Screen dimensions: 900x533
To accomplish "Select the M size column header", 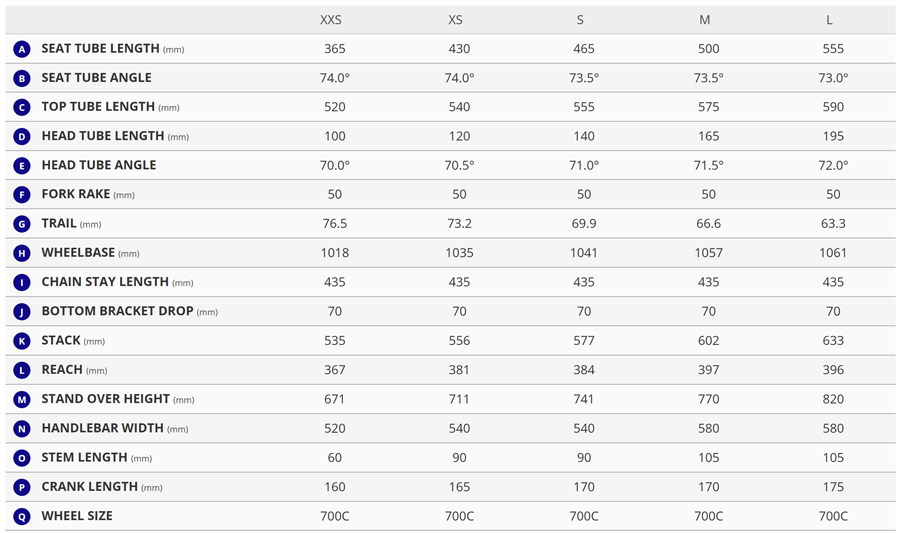I will (704, 20).
